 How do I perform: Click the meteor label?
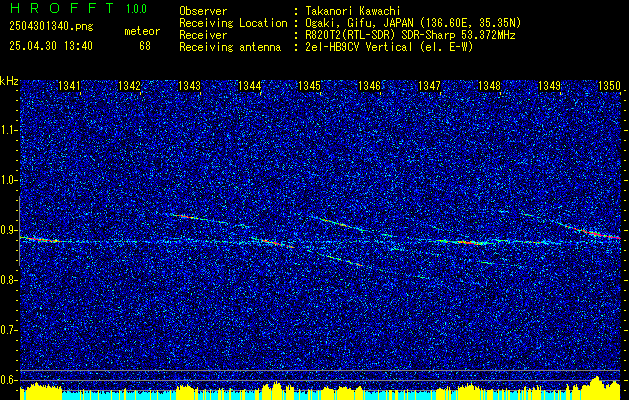(142, 31)
